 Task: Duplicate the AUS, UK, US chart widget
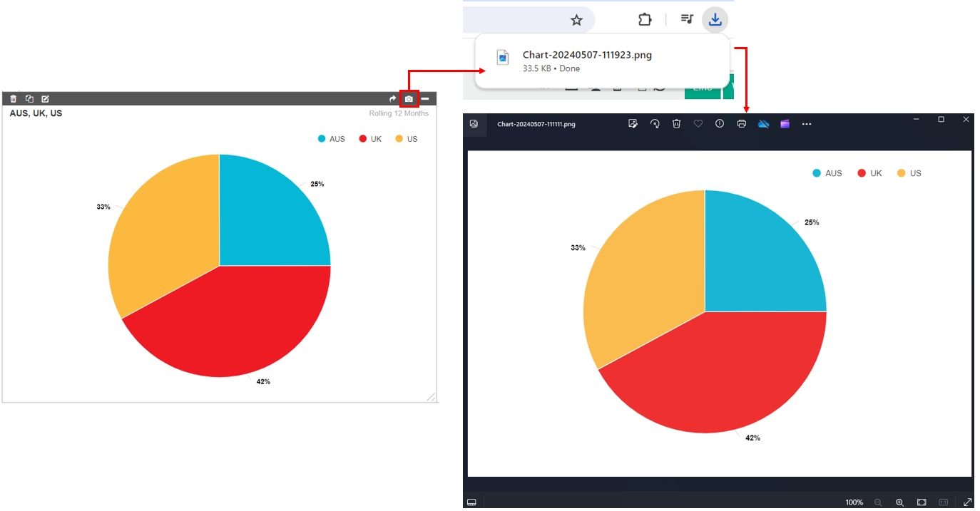click(29, 99)
